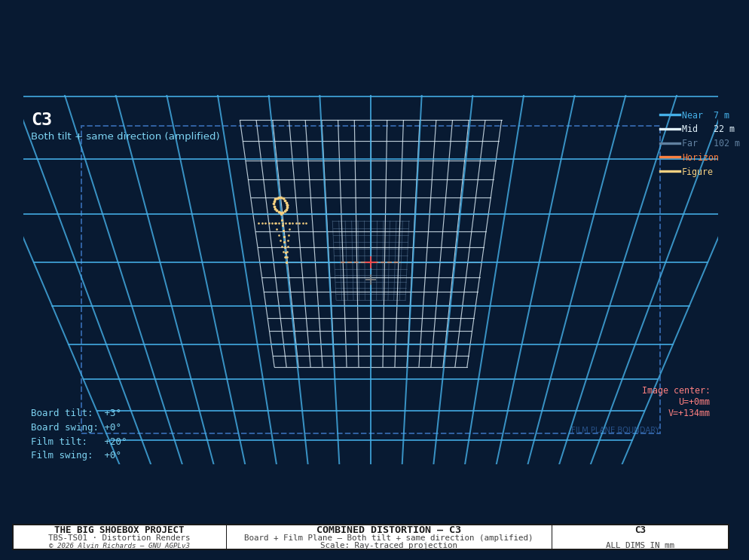Click the Board swing +0° readout
This screenshot has width=749, height=560.
tap(76, 427)
